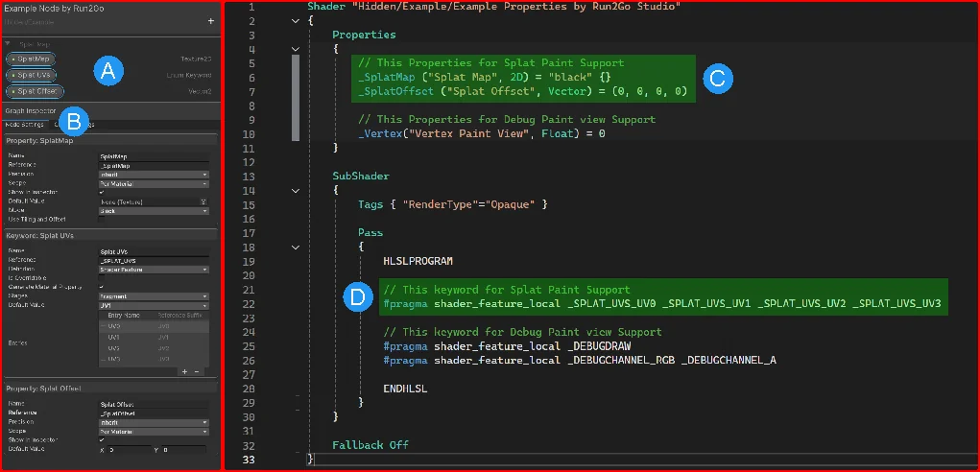This screenshot has width=980, height=472.
Task: Open the Mode dropdown showing Black
Action: (x=154, y=210)
